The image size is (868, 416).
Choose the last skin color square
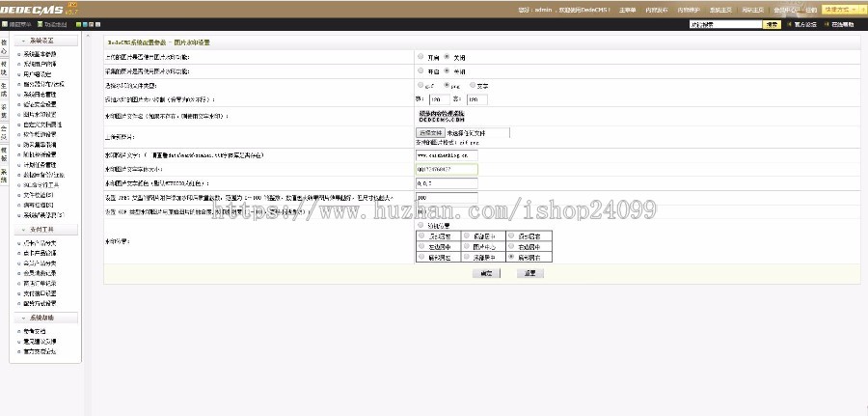coord(98,24)
